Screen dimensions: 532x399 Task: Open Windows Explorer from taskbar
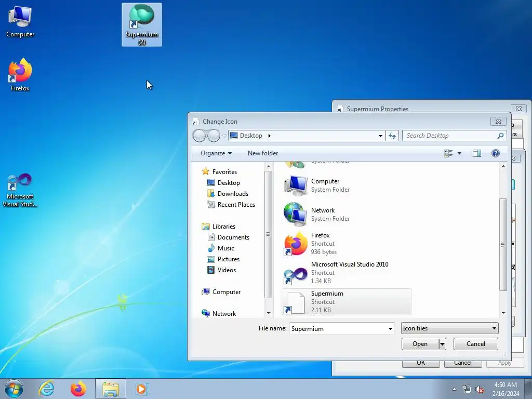[x=111, y=389]
